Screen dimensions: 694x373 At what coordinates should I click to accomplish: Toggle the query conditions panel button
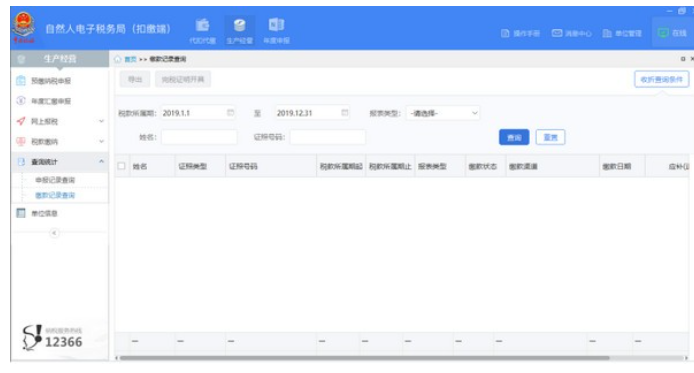click(661, 79)
